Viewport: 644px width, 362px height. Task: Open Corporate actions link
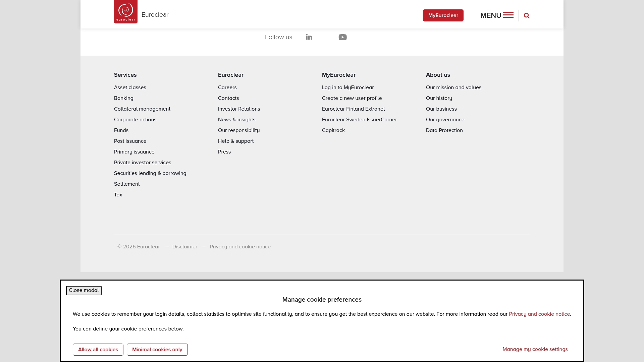[135, 120]
